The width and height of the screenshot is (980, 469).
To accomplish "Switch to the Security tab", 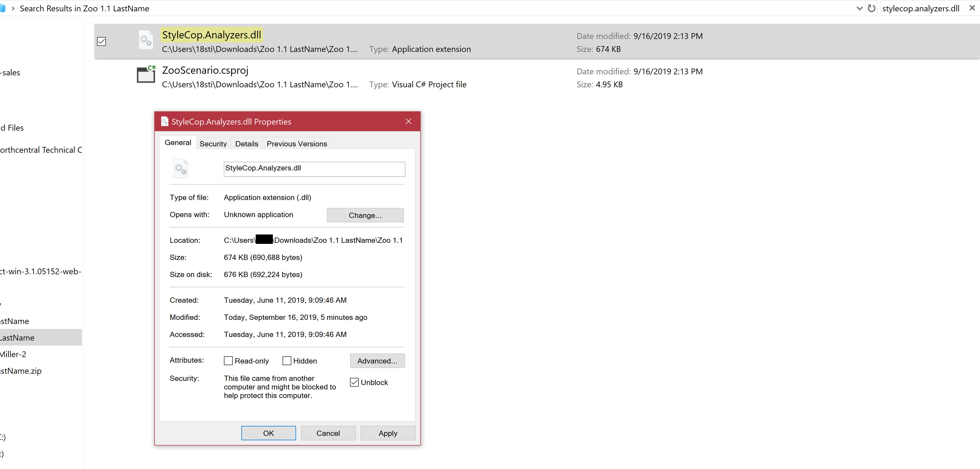I will [x=213, y=144].
